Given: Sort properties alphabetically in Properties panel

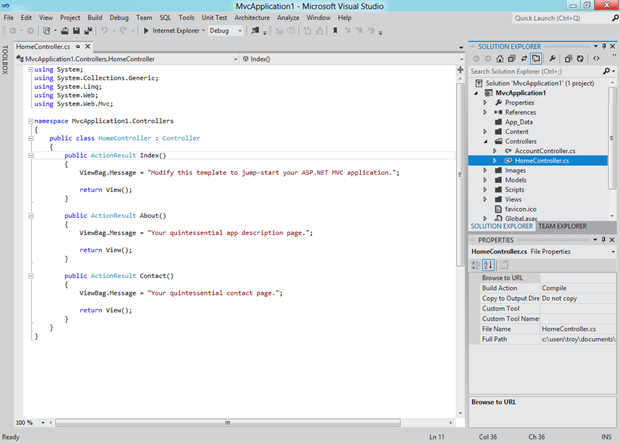Looking at the screenshot, I should click(490, 264).
